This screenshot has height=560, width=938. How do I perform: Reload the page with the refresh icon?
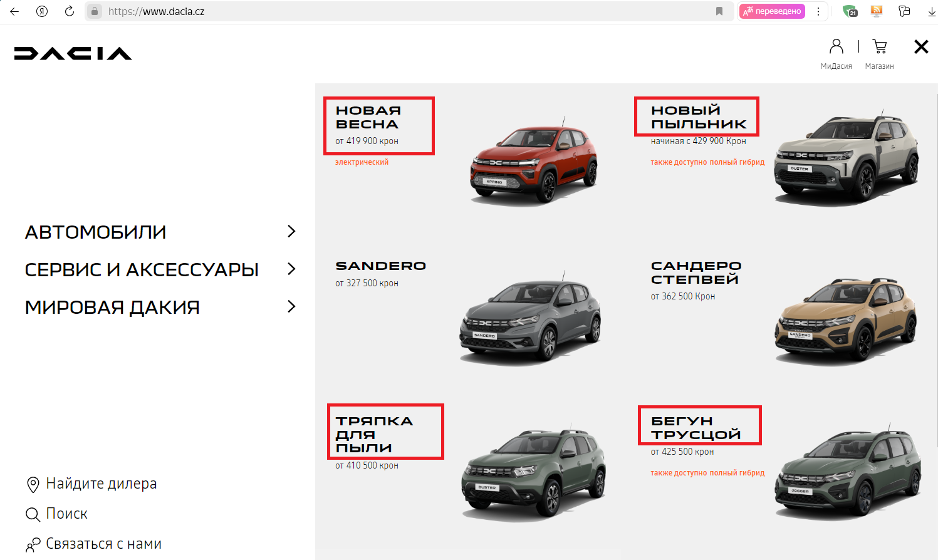(x=70, y=11)
